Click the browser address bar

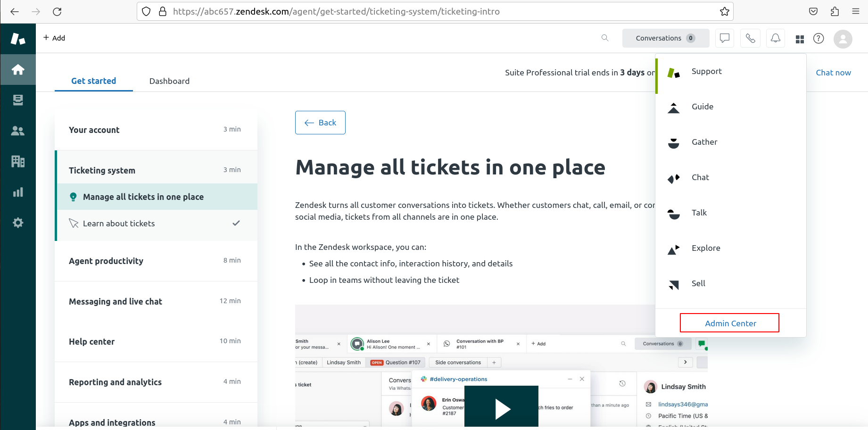click(x=435, y=12)
